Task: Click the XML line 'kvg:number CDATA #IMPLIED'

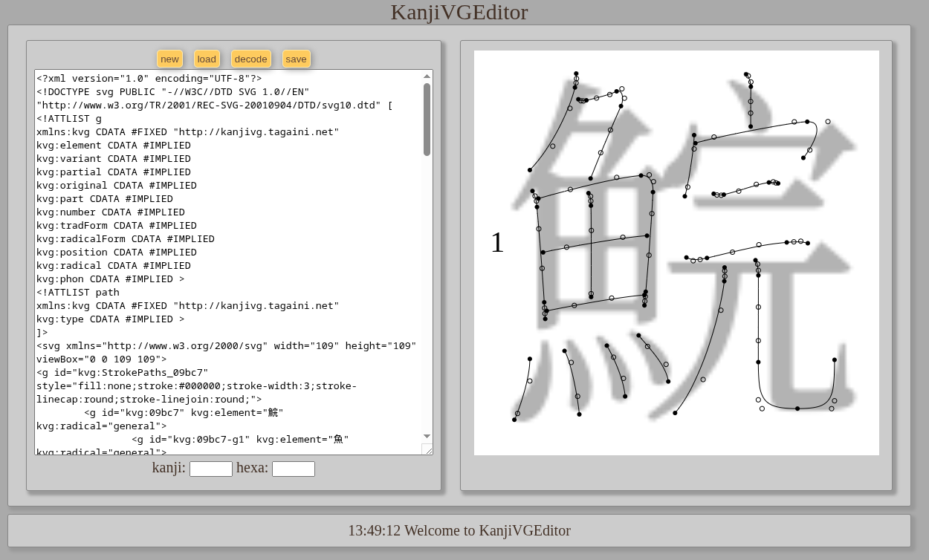Action: tap(111, 212)
